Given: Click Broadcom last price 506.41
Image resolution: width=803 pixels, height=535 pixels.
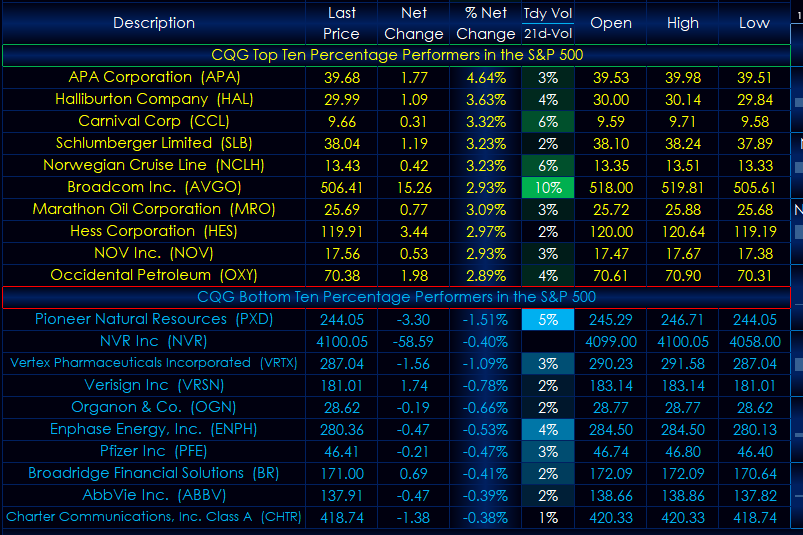Looking at the screenshot, I should tap(342, 188).
